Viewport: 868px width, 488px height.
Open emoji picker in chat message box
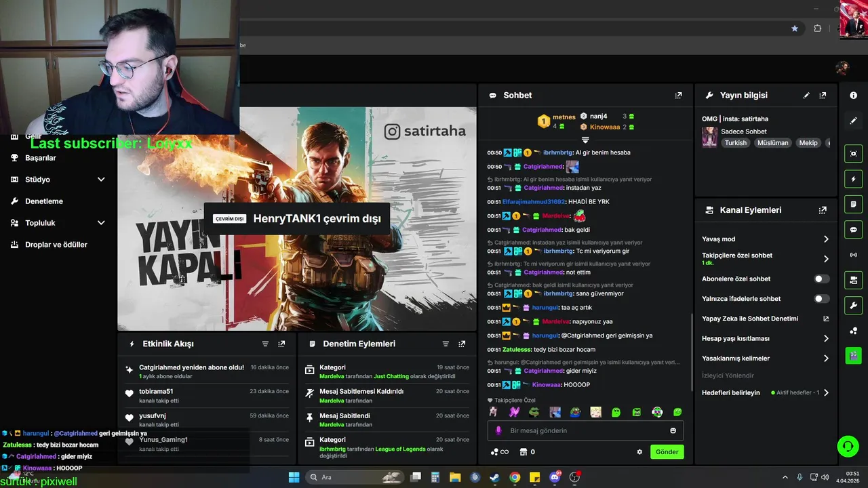coord(673,430)
